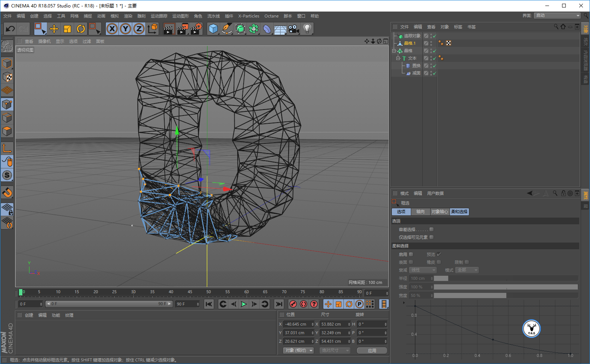
Task: Toggle visibility dots for 晶格.1 object
Action: pos(431,43)
